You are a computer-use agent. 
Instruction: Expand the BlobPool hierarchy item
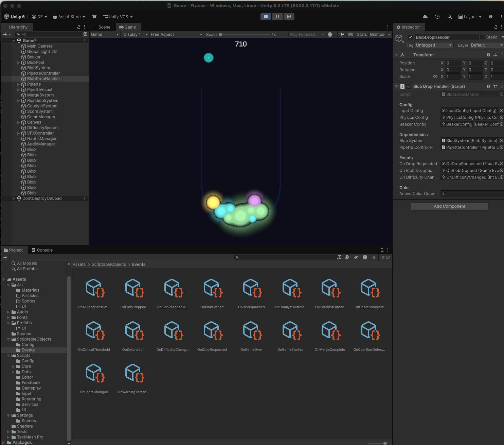point(18,63)
